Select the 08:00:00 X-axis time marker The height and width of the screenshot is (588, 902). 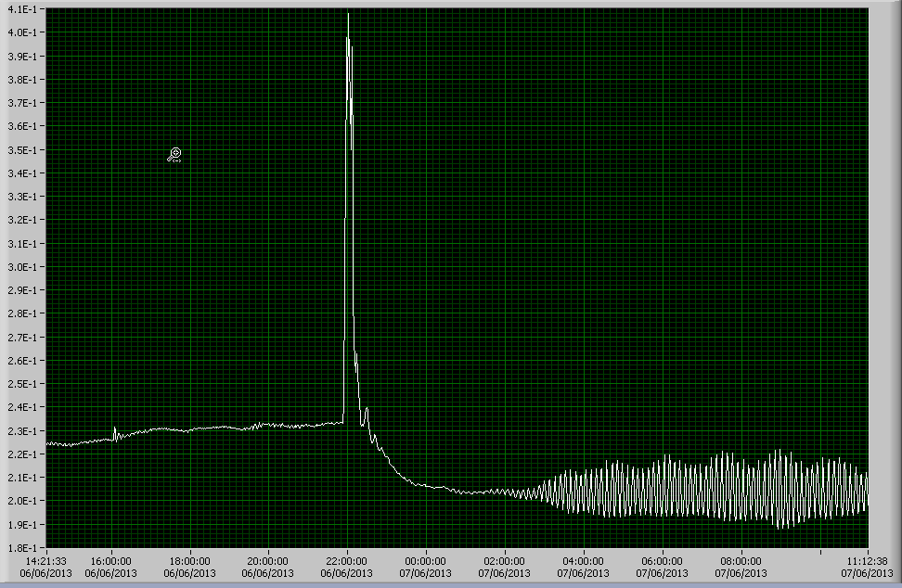coord(741,561)
